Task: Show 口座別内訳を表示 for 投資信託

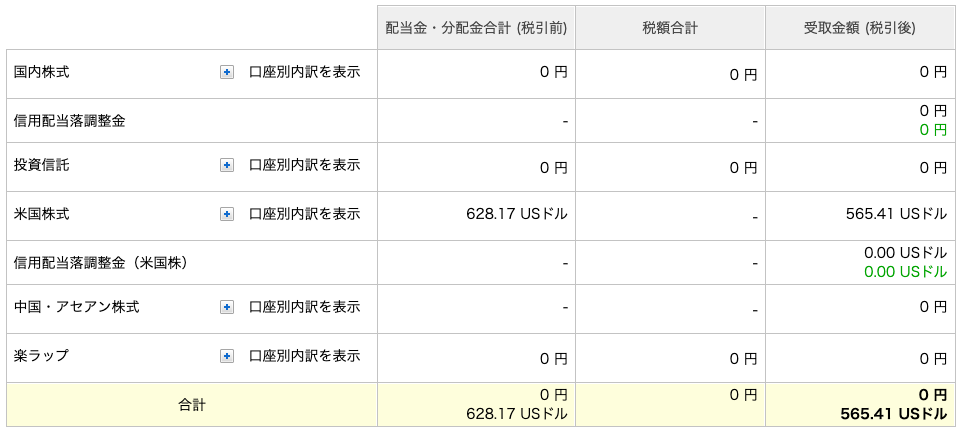Action: [x=304, y=165]
